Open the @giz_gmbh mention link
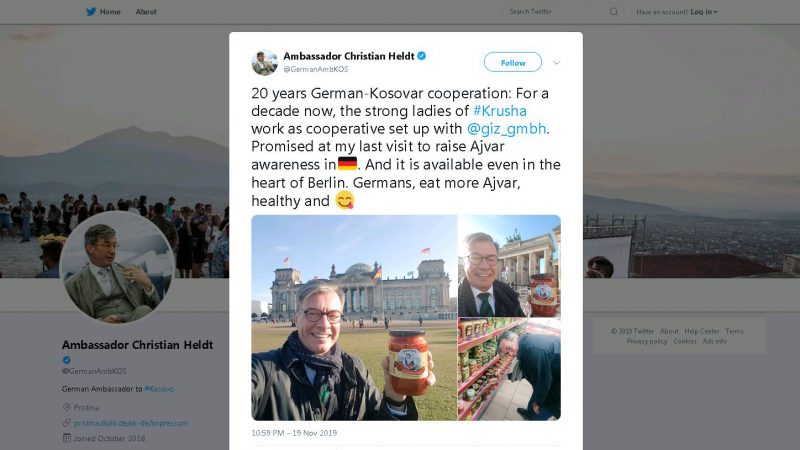Image resolution: width=800 pixels, height=450 pixels. tap(506, 129)
